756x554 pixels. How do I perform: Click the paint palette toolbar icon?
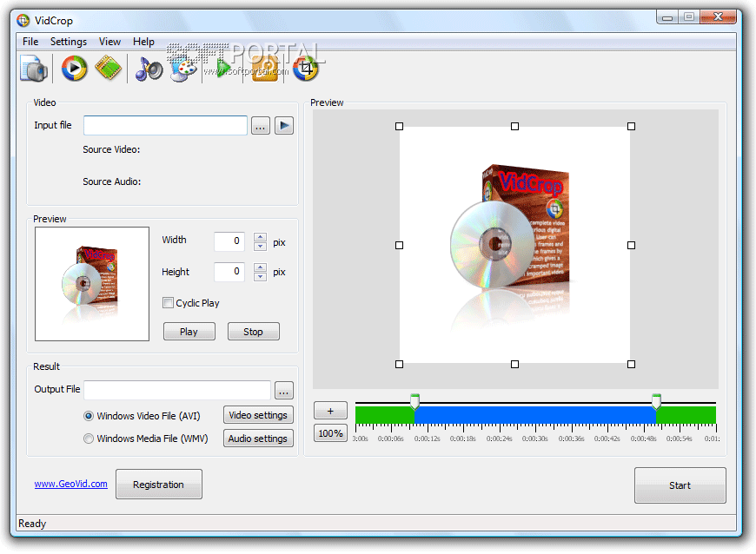183,69
